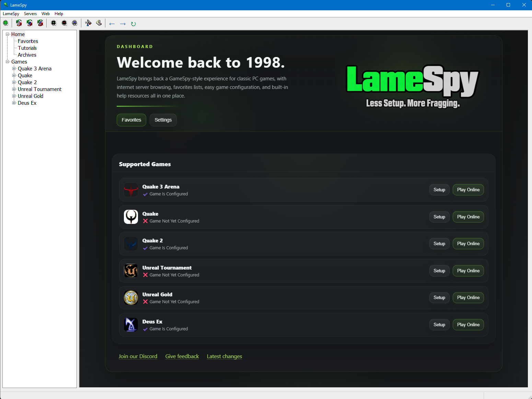Click the Deus Ex game icon
The width and height of the screenshot is (532, 399).
(131, 324)
